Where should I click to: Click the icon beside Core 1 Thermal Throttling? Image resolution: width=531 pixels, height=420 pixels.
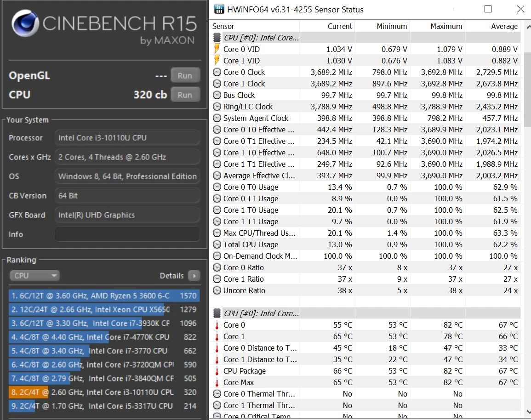pyautogui.click(x=217, y=405)
